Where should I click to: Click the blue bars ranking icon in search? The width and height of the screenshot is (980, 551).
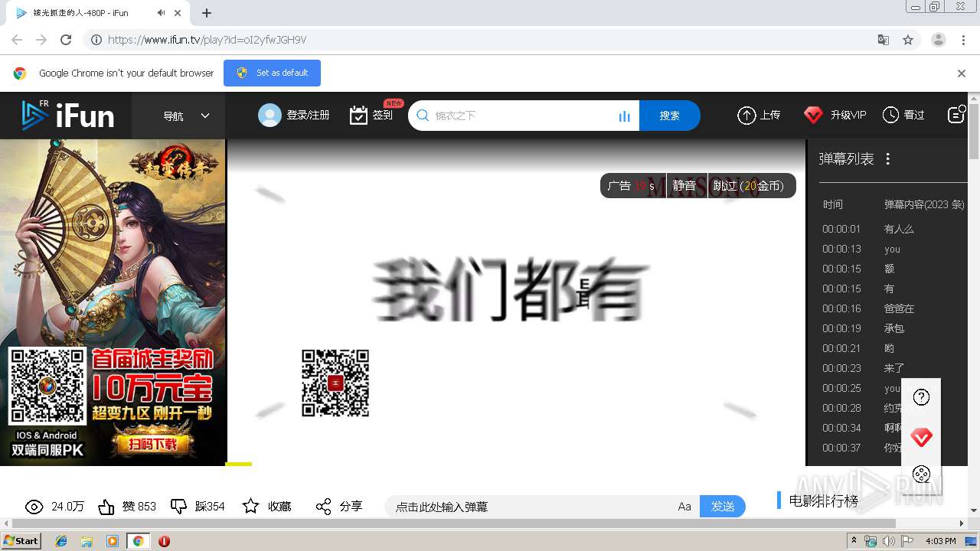pos(624,116)
